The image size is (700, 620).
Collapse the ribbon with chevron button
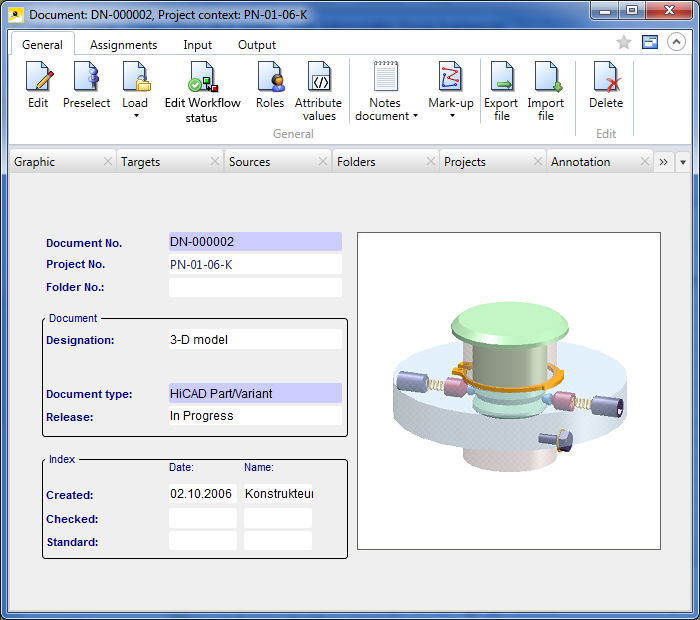(676, 42)
